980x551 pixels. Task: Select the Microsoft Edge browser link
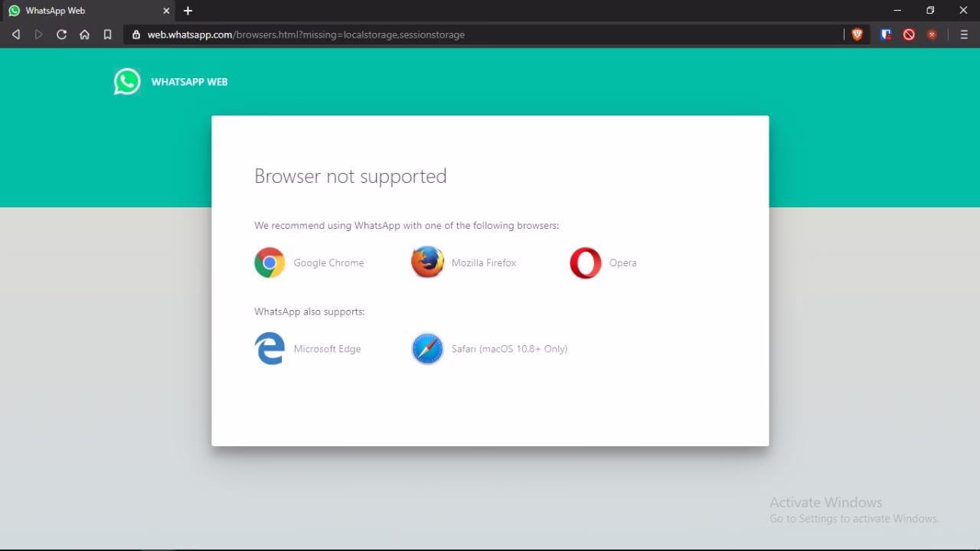tap(327, 349)
